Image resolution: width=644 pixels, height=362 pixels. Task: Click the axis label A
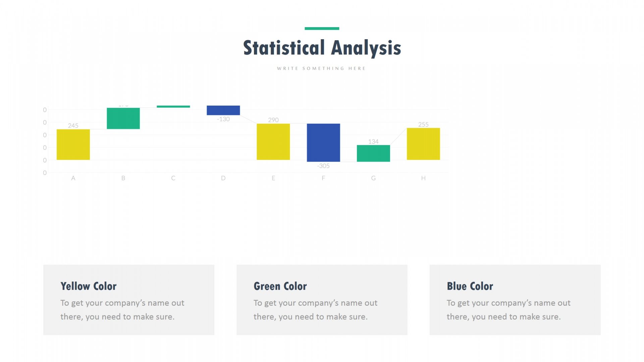coord(73,178)
